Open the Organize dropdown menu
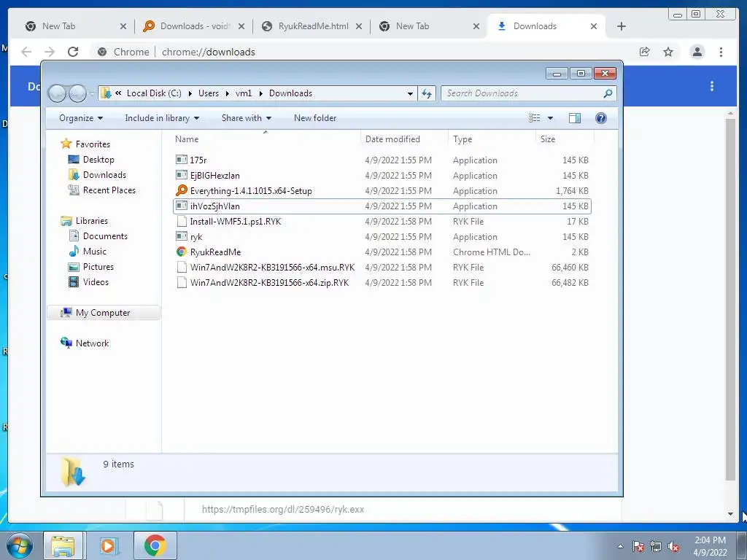The width and height of the screenshot is (747, 560). [80, 118]
